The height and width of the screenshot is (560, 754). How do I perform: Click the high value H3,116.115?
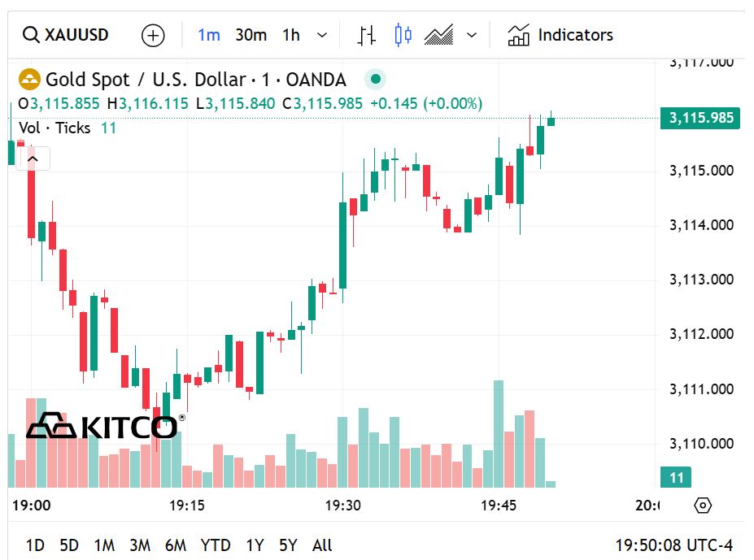(147, 103)
